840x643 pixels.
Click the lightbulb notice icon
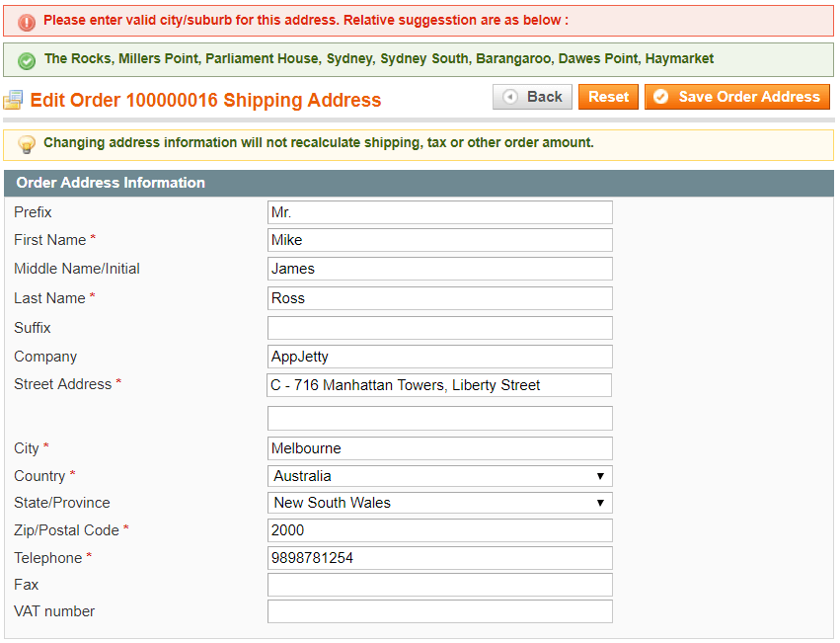tap(27, 144)
